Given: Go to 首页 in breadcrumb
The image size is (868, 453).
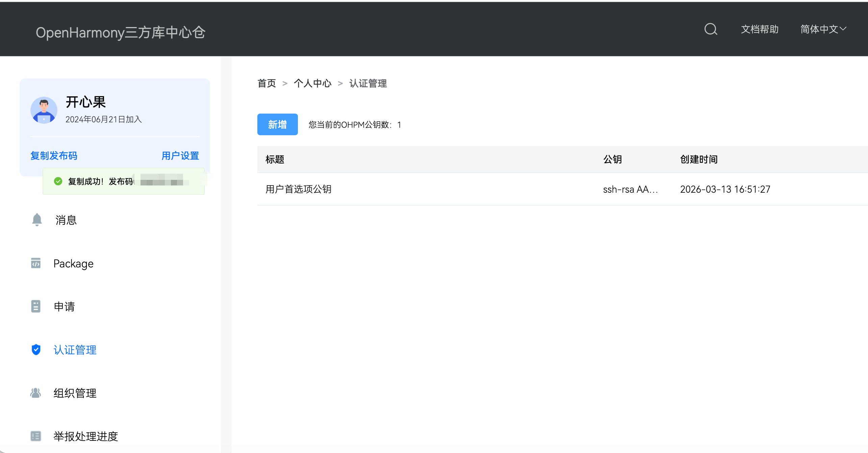Looking at the screenshot, I should [x=267, y=83].
